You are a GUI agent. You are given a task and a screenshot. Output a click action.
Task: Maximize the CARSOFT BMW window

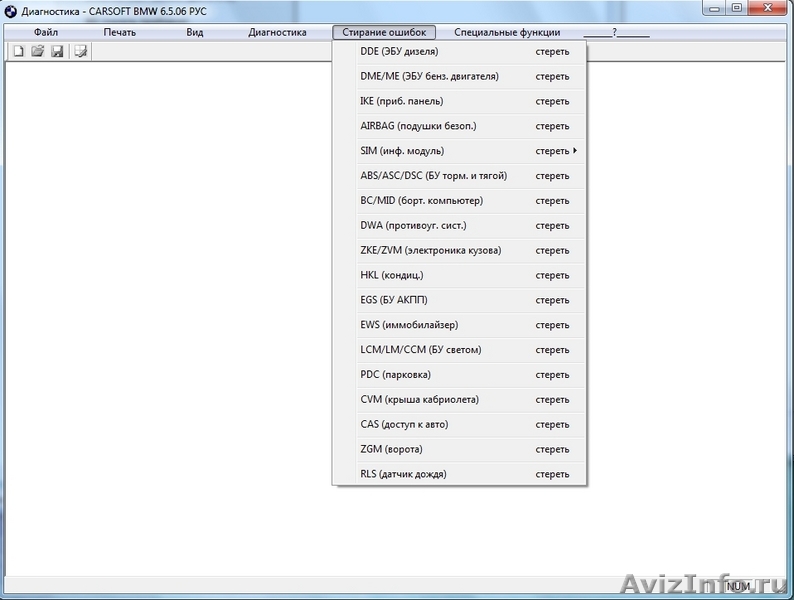(737, 8)
